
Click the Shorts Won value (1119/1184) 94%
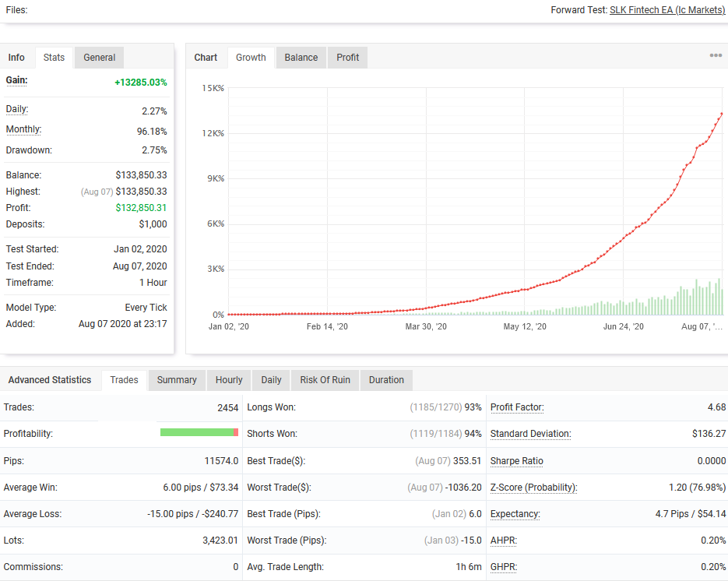445,434
